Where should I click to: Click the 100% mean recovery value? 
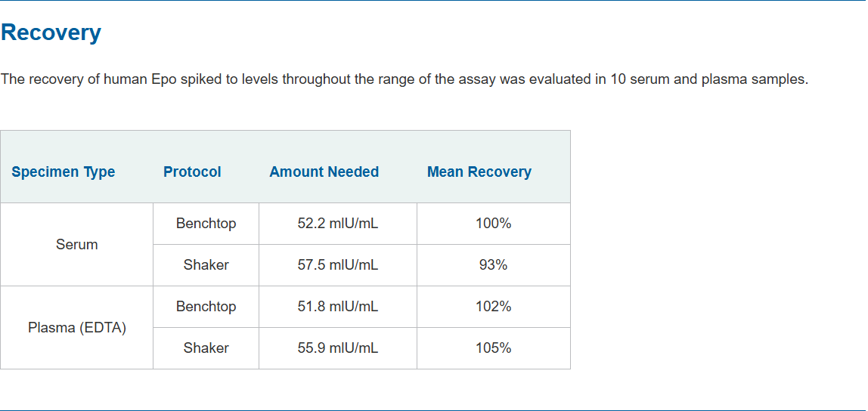pos(494,224)
